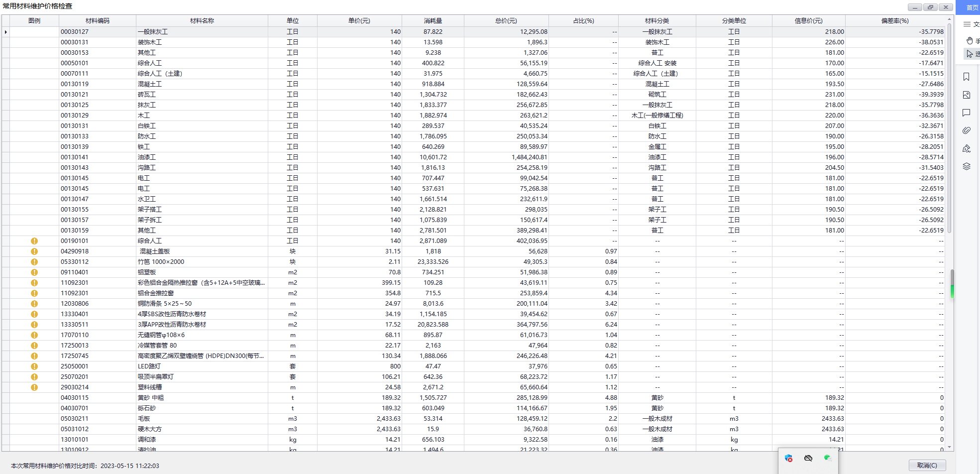Viewport: 980px width, 474px height.
Task: Open Windows Security tray icon
Action: click(788, 458)
